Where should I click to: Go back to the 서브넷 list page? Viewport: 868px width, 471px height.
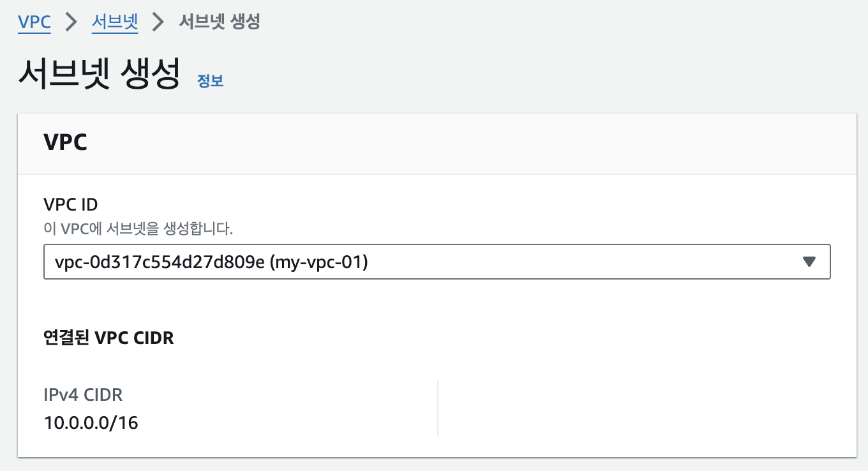[115, 22]
